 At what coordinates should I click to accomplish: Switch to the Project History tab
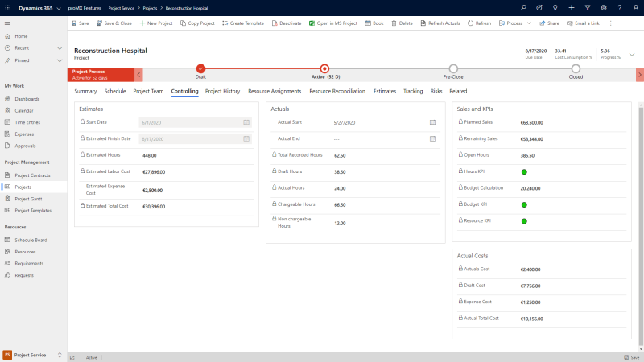pos(222,91)
